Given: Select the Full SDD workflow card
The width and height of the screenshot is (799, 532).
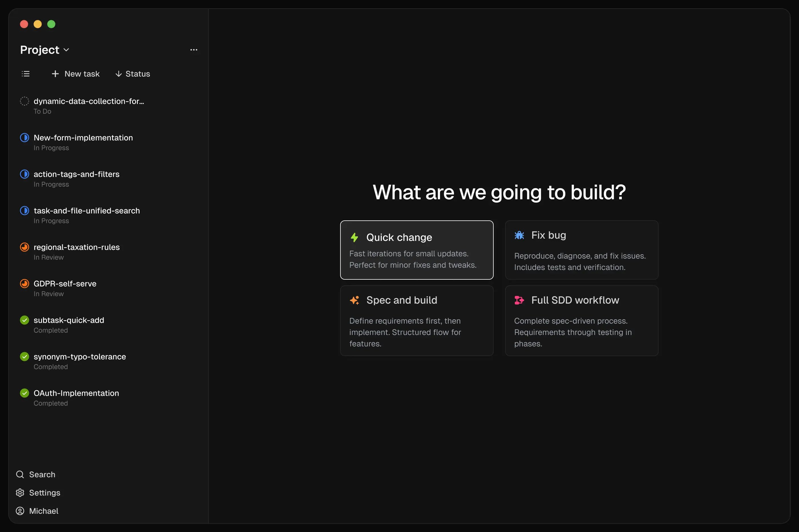Looking at the screenshot, I should click(x=581, y=321).
